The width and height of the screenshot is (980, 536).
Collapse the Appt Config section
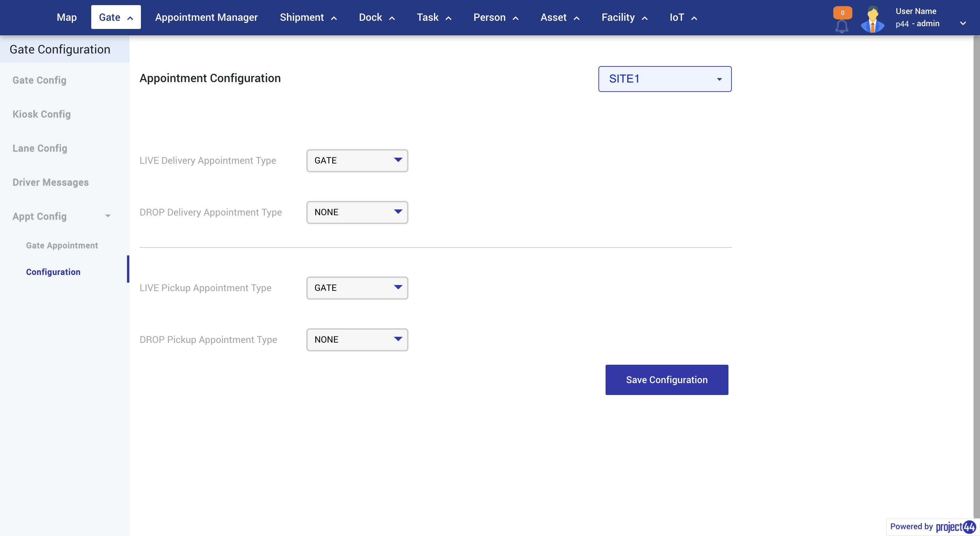pyautogui.click(x=108, y=216)
